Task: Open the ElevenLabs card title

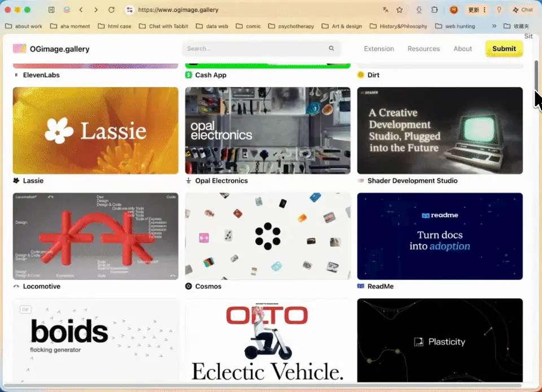Action: (x=41, y=75)
